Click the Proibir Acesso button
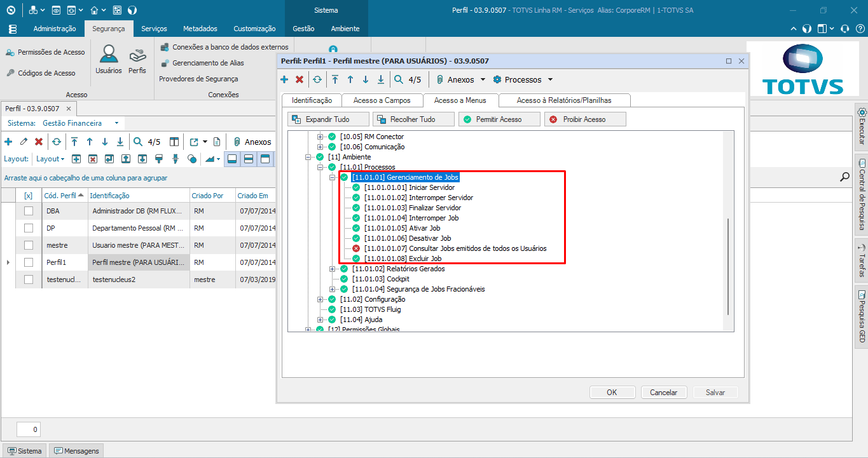 (x=585, y=119)
